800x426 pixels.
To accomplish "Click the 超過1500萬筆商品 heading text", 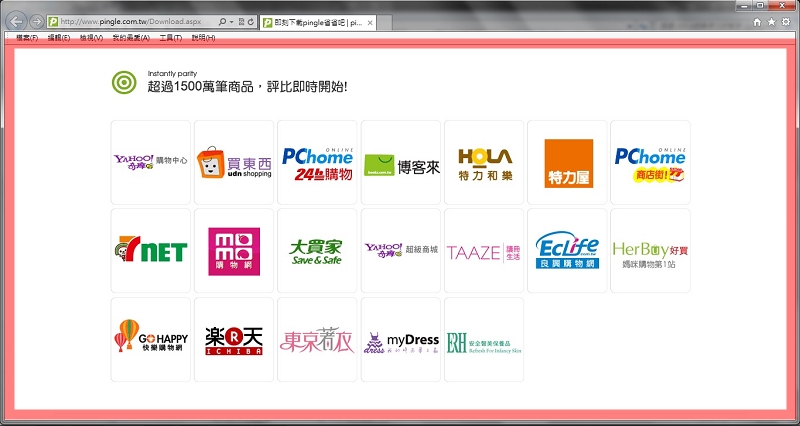I will [247, 87].
